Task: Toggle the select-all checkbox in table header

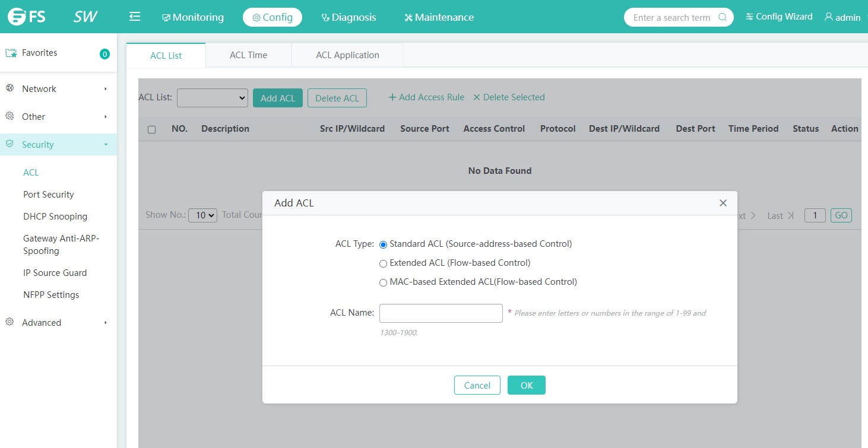Action: pos(151,129)
